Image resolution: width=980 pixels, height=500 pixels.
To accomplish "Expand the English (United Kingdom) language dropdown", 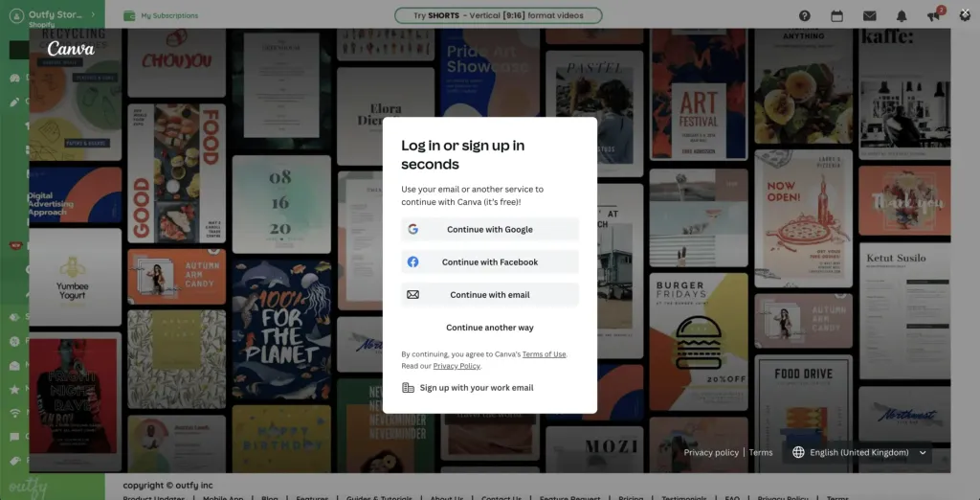I will (x=859, y=453).
